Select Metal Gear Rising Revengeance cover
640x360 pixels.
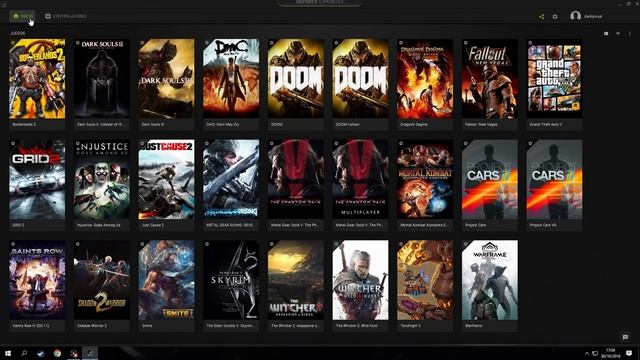pyautogui.click(x=231, y=180)
